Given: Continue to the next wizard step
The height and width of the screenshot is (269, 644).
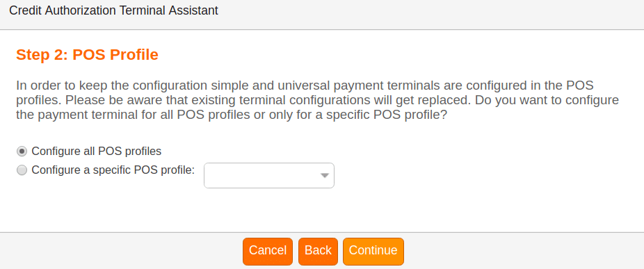Looking at the screenshot, I should point(373,252).
